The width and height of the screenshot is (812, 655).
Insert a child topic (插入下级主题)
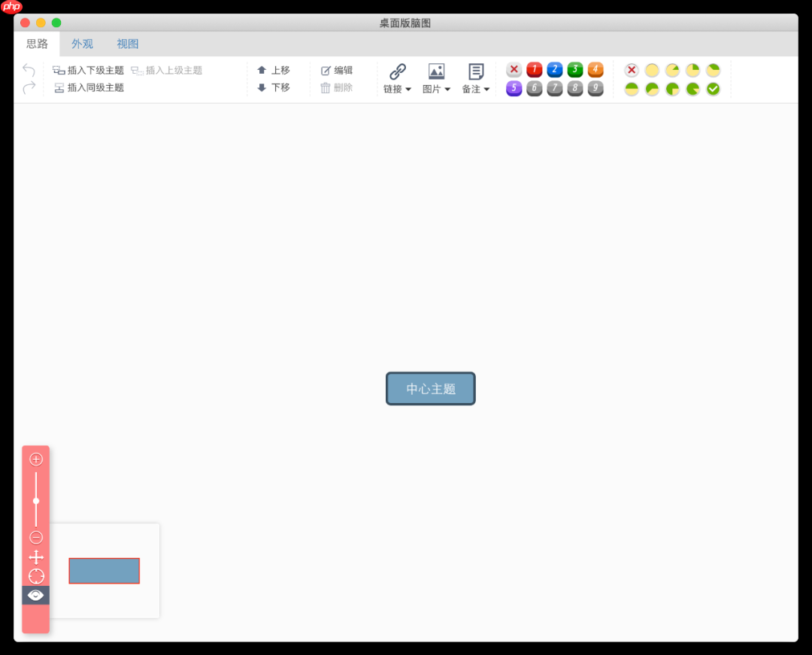point(89,71)
